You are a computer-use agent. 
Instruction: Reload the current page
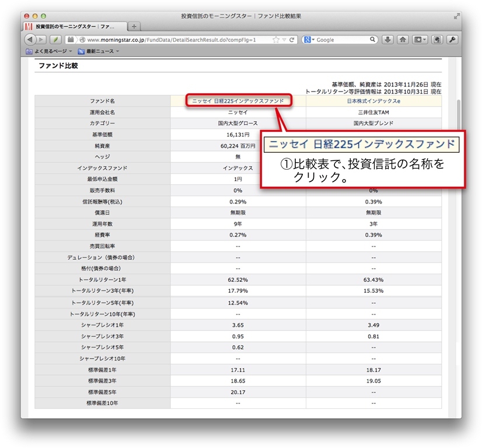292,40
